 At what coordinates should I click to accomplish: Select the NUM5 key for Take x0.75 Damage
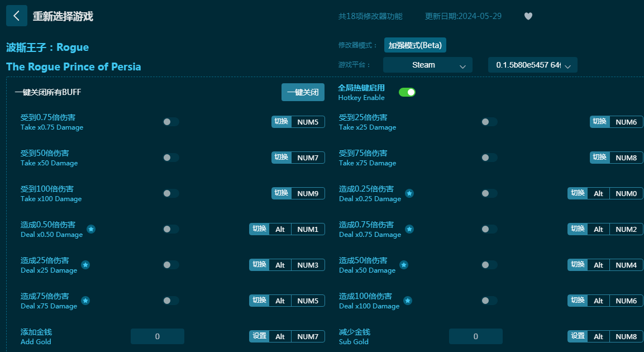click(308, 122)
